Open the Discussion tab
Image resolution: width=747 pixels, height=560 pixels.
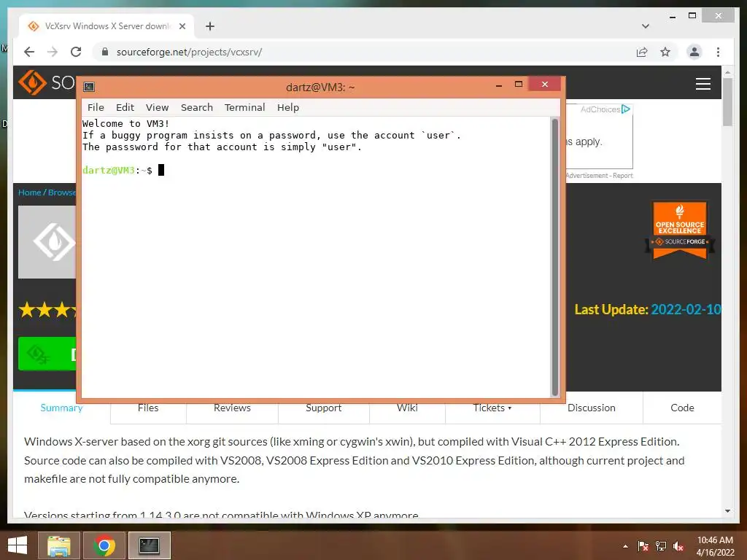591,408
